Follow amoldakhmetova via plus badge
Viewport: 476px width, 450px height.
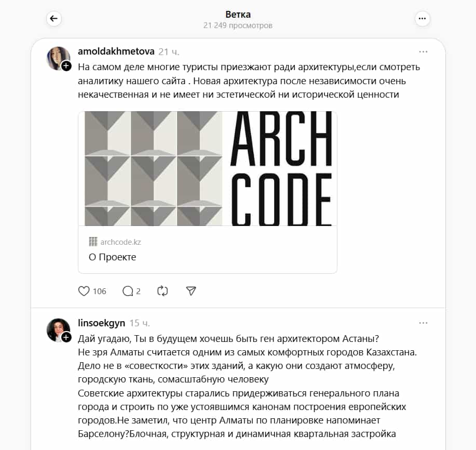coord(66,66)
